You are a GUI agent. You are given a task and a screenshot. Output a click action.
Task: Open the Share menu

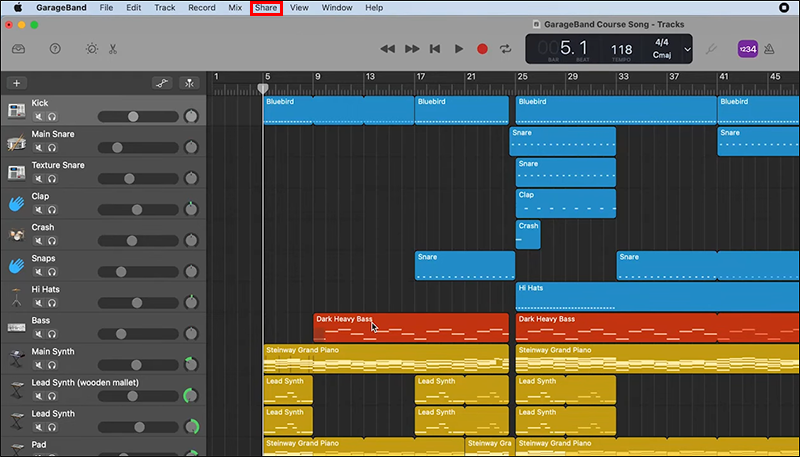(266, 8)
